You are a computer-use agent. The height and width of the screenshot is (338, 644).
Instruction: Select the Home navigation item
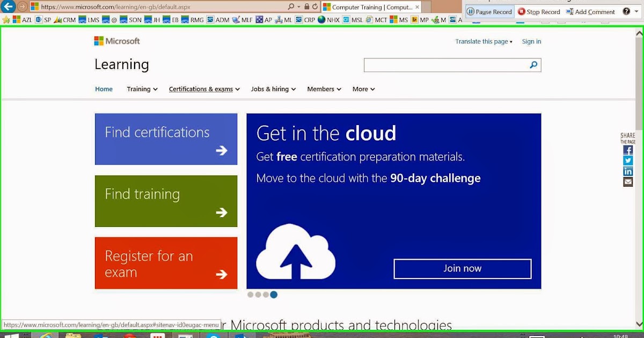[104, 89]
